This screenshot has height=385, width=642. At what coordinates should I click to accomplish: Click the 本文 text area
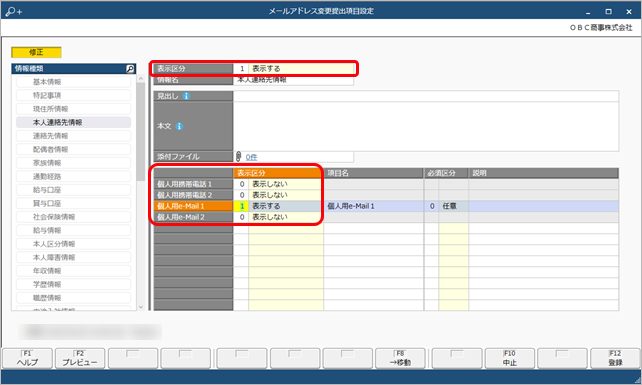[x=426, y=126]
